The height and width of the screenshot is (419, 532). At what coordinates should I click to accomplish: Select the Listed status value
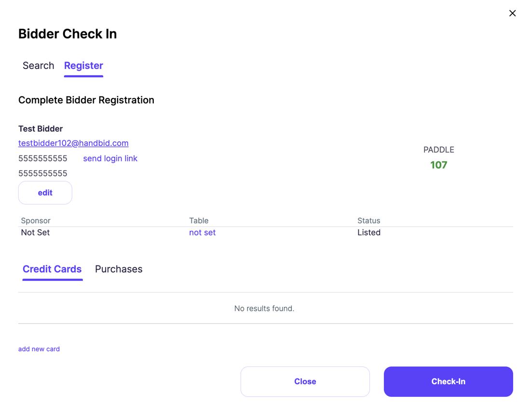(369, 232)
